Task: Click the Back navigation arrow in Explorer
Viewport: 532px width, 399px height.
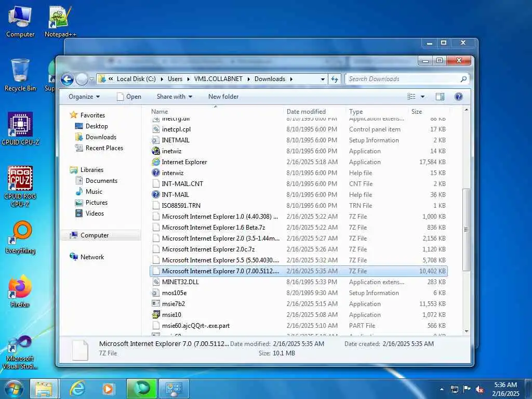Action: pos(67,79)
